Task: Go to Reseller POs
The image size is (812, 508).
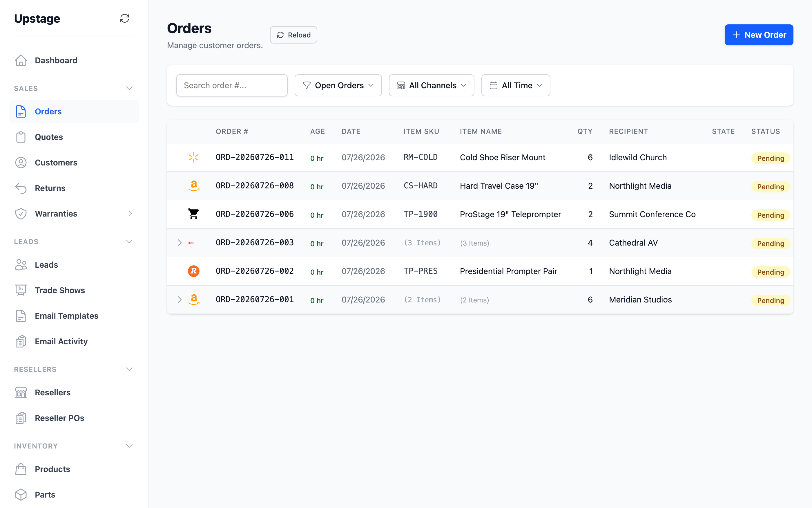Action: pyautogui.click(x=74, y=418)
